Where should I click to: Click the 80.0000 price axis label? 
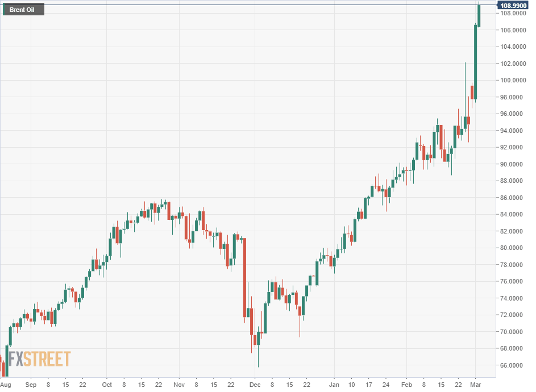513,248
